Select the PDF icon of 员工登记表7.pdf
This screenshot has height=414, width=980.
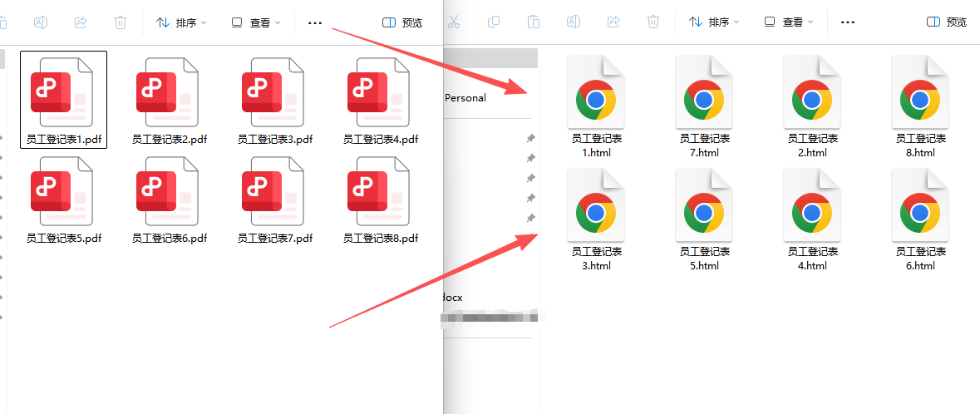tap(273, 190)
